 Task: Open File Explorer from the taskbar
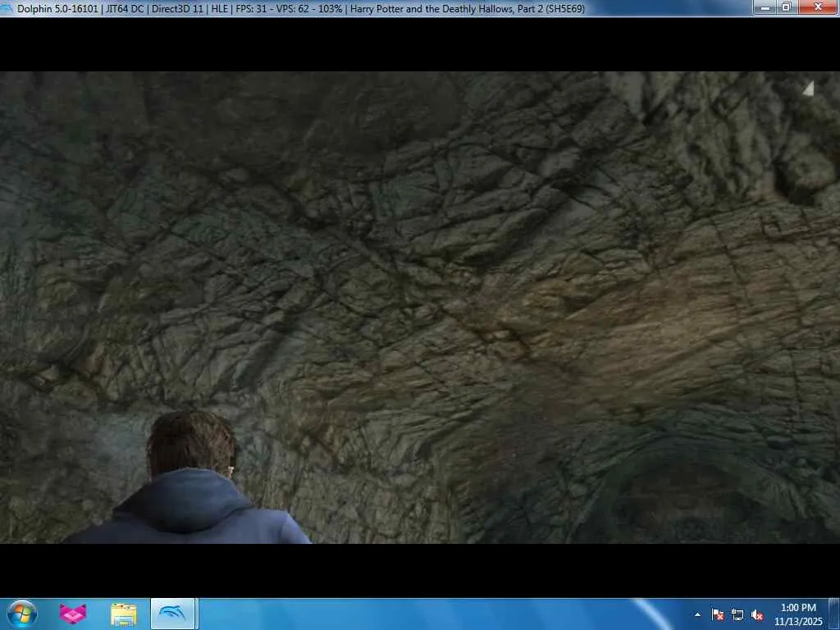tap(124, 614)
